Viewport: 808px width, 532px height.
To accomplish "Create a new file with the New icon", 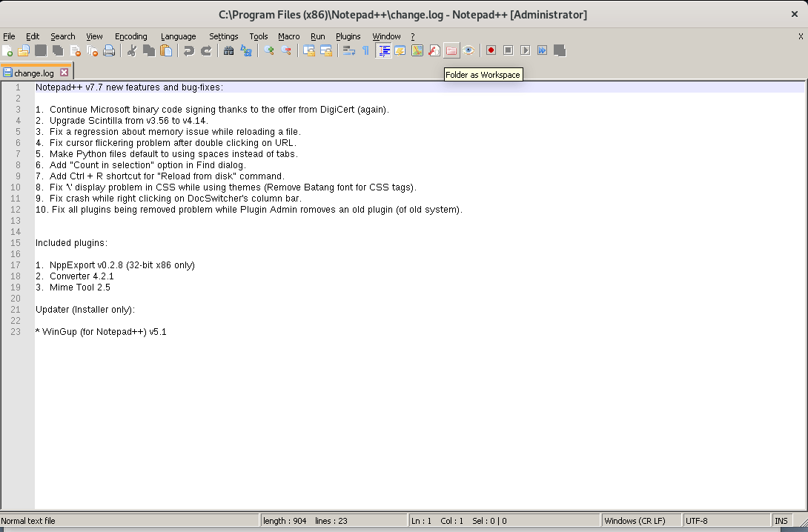I will (7, 50).
